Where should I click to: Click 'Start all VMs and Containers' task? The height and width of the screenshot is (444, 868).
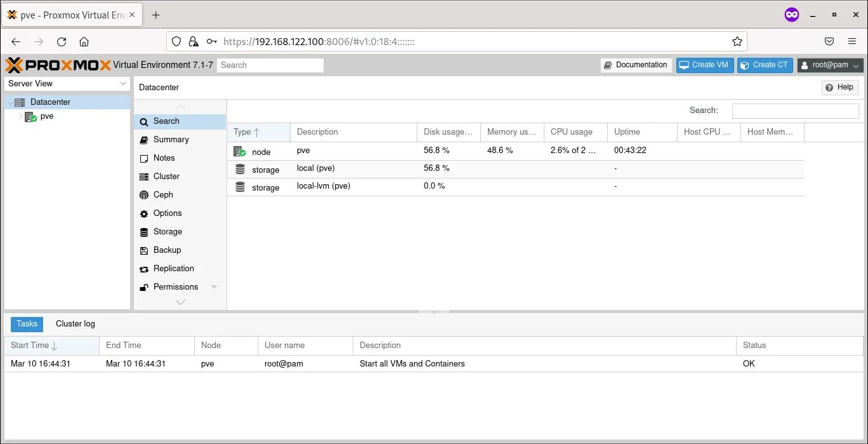[x=412, y=364]
